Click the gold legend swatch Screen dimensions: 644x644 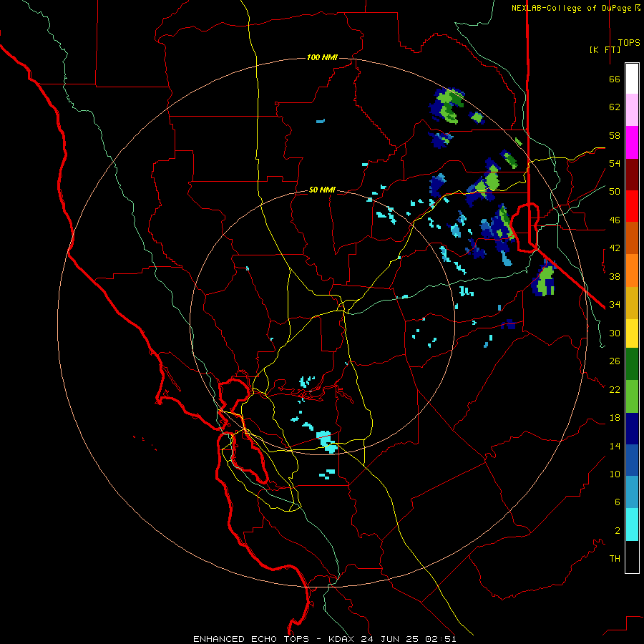pos(632,303)
